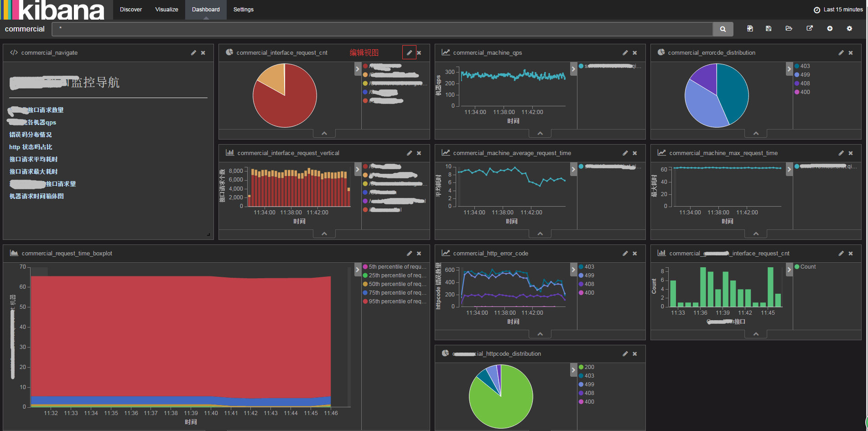
Task: Edit the commercial_errorcde_distribution pie chart
Action: coord(841,53)
